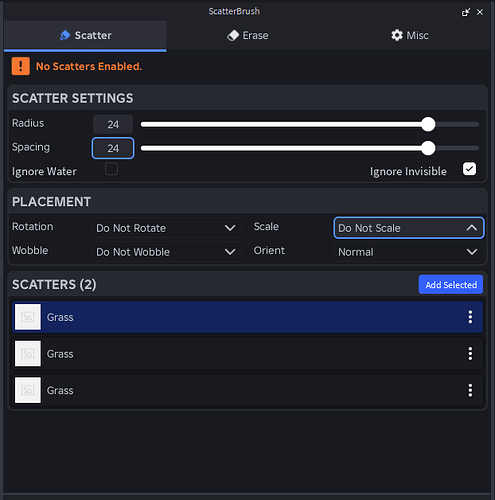495x500 pixels.
Task: Click thumbnail of second Grass scatter
Action: tap(28, 353)
